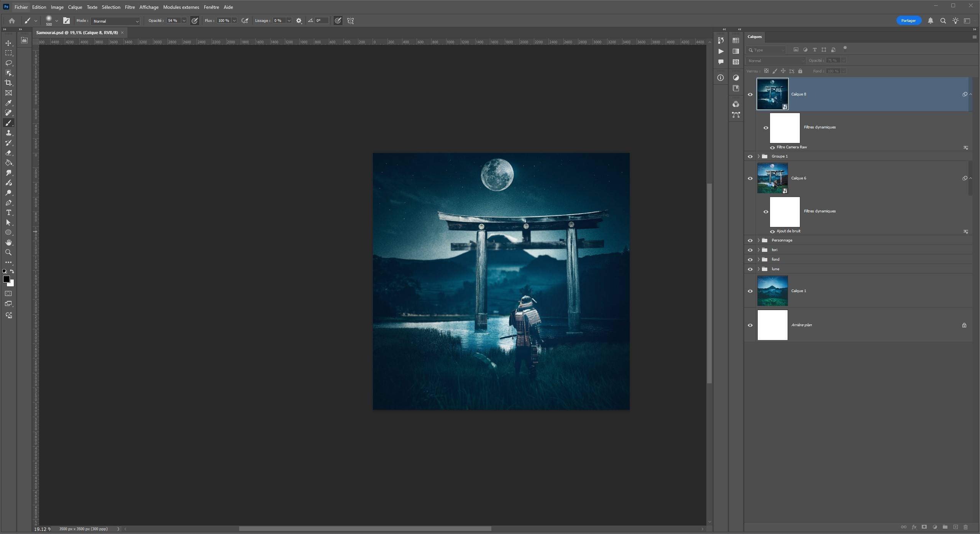
Task: Hide the Calque 1 layer
Action: coord(750,291)
